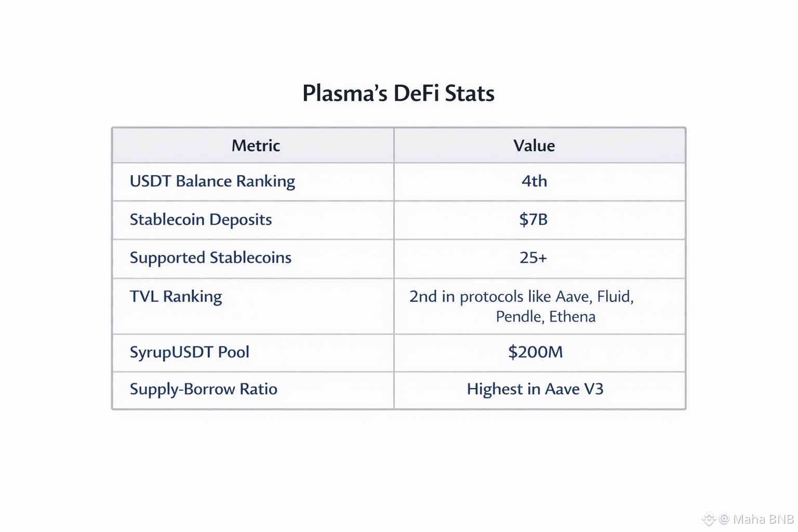The width and height of the screenshot is (798, 532).
Task: Click the Plasma's DeFi Stats title
Action: coord(398,94)
